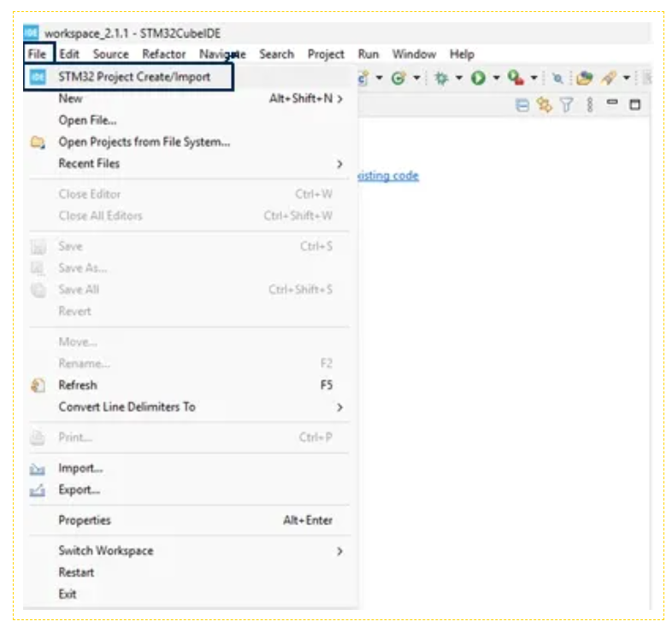Expand the external tools dropdown arrow
The width and height of the screenshot is (672, 633).
point(534,78)
